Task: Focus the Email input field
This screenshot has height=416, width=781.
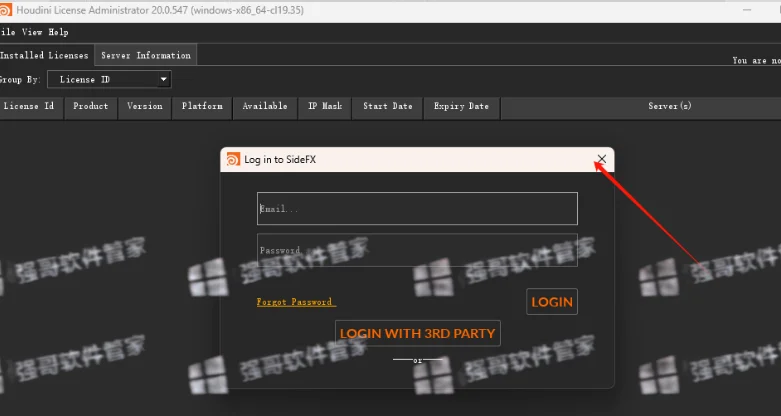Action: pos(417,208)
